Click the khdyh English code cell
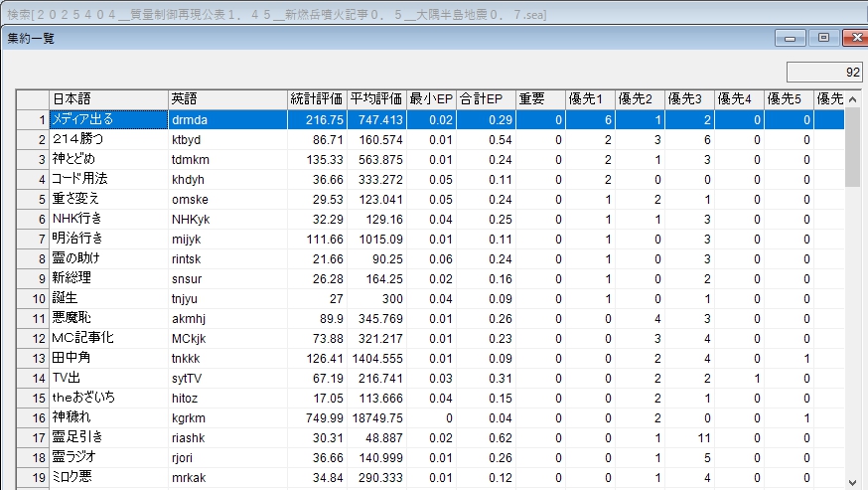868x490 pixels. point(227,180)
